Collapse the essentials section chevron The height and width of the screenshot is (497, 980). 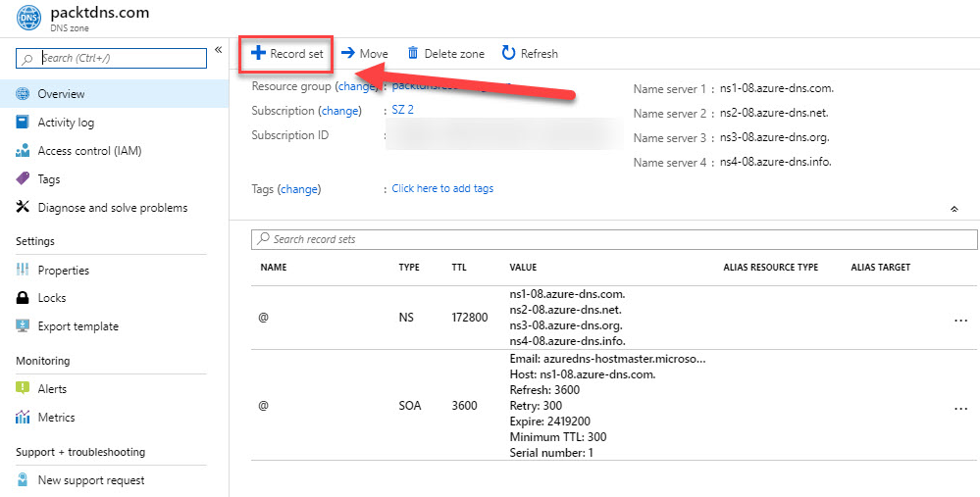coord(954,209)
